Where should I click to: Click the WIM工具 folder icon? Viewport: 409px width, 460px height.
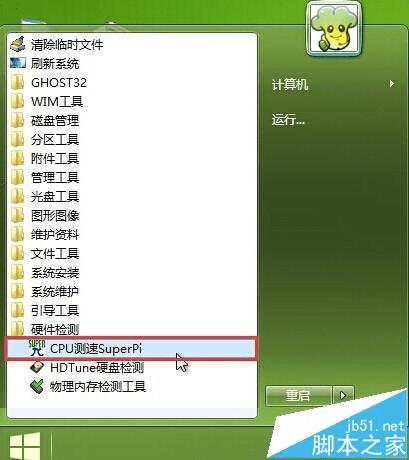point(18,101)
